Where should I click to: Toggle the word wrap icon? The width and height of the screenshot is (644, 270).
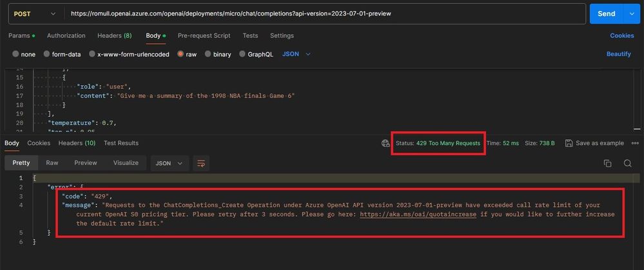click(x=201, y=163)
